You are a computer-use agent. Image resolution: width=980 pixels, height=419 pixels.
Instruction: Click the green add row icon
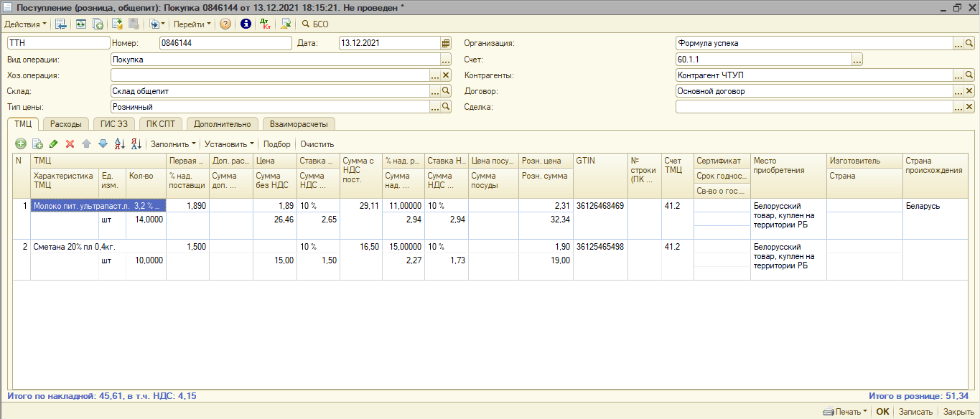[x=20, y=144]
